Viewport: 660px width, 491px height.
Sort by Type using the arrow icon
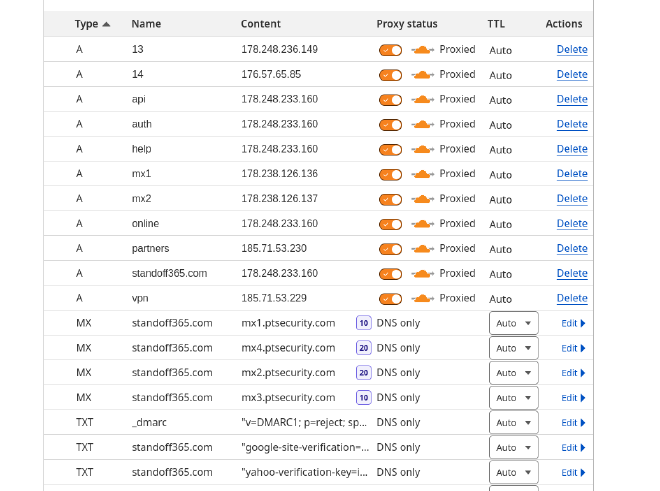tap(106, 24)
